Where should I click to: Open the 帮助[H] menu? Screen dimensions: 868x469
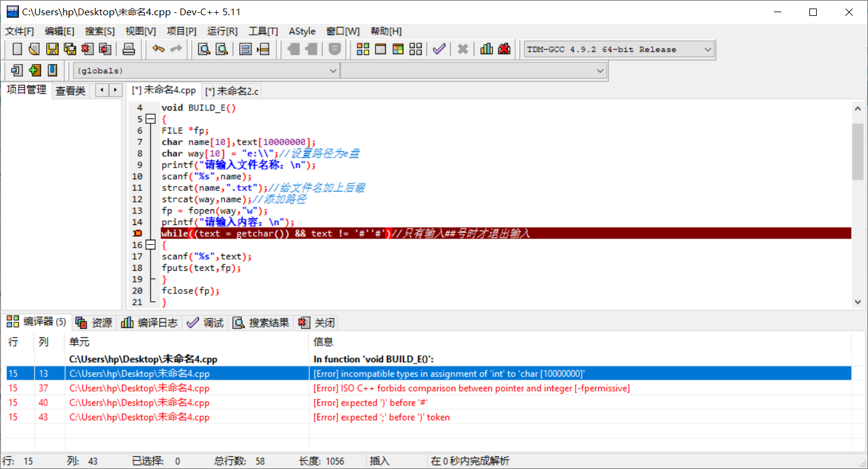point(386,31)
